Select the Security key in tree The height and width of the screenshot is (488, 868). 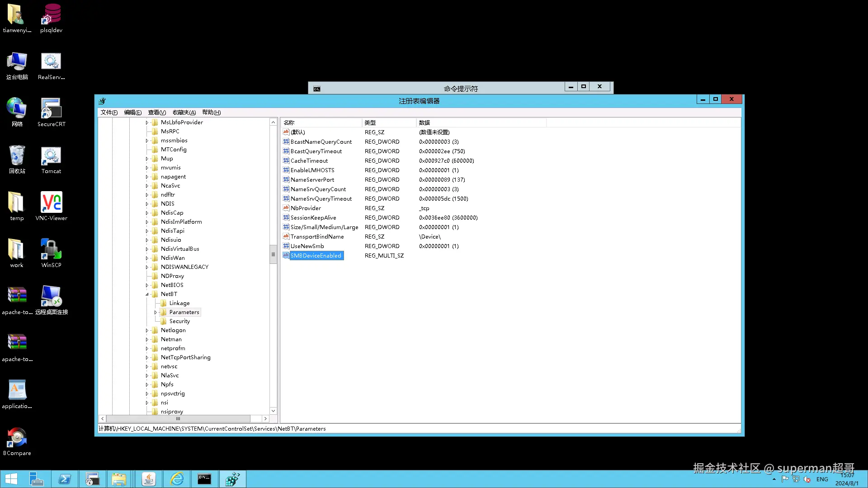[x=179, y=321]
